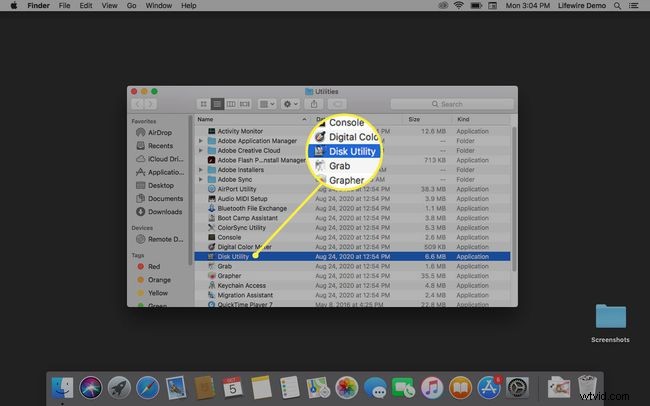Open Launchpad from the Dock
The height and width of the screenshot is (406, 650).
pos(119,388)
